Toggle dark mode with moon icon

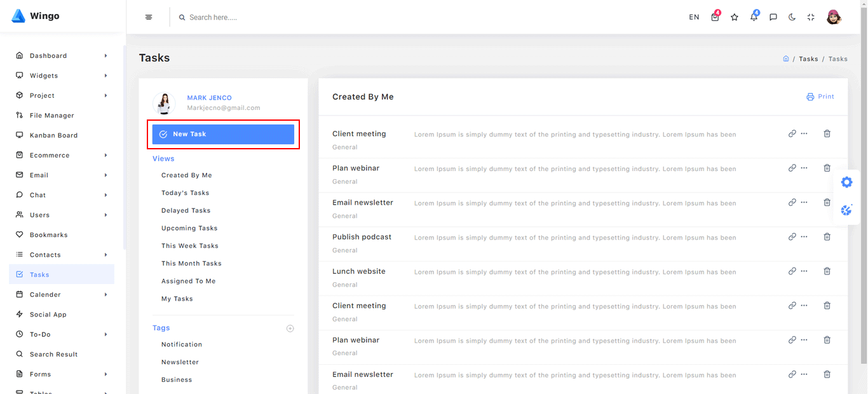[792, 17]
